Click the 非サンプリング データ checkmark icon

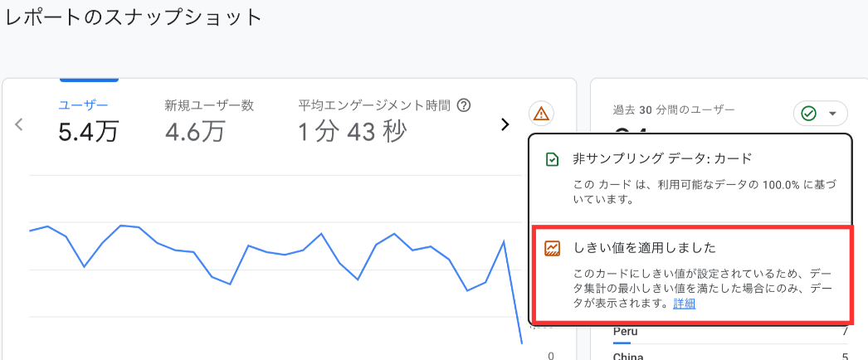tap(552, 160)
